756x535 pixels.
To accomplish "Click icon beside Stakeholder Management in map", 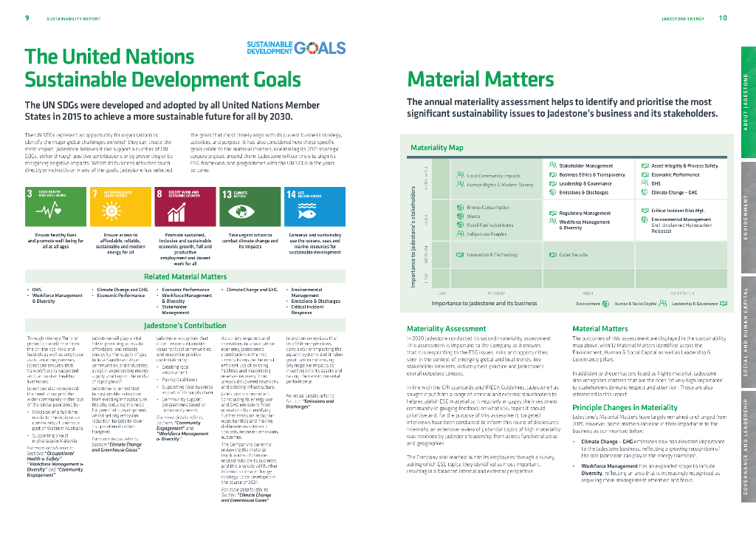I will coord(553,165).
